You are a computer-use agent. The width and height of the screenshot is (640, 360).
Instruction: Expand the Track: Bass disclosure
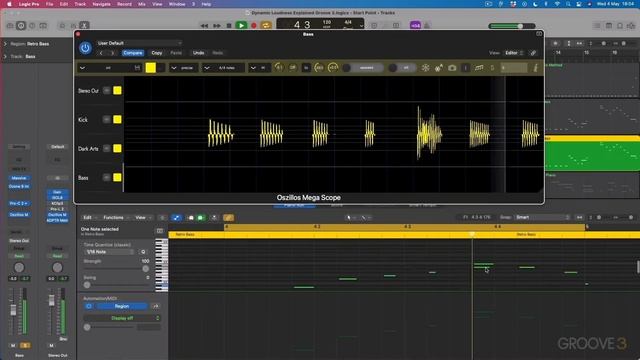pos(5,56)
